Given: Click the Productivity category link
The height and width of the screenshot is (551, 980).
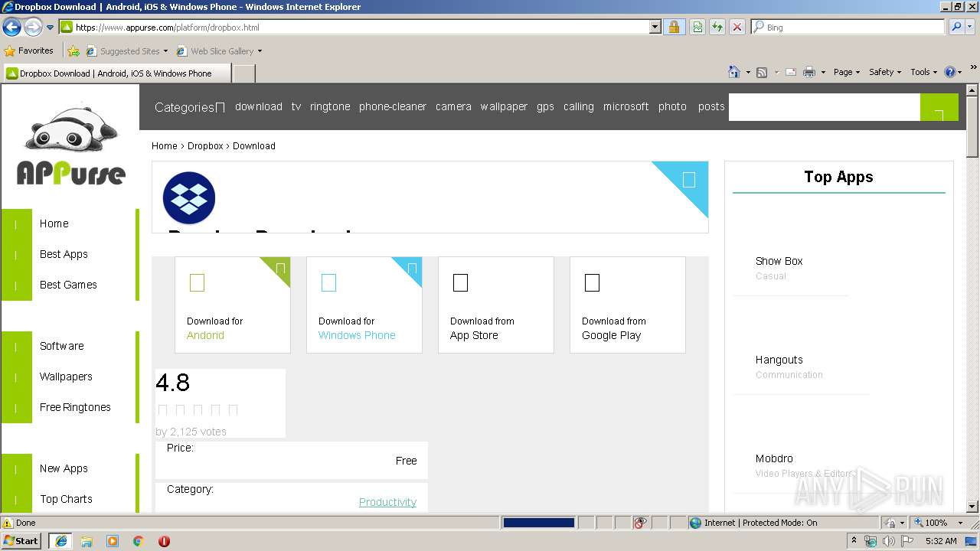Looking at the screenshot, I should pyautogui.click(x=387, y=502).
